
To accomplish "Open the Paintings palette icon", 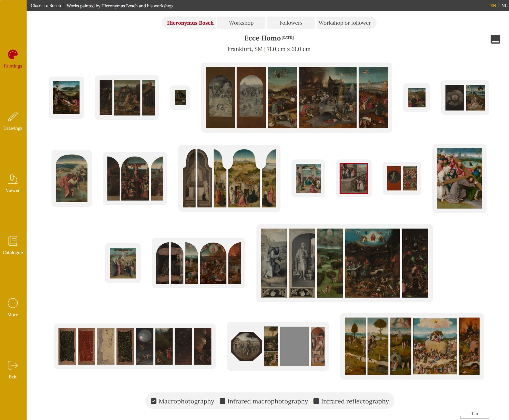I will pyautogui.click(x=13, y=54).
